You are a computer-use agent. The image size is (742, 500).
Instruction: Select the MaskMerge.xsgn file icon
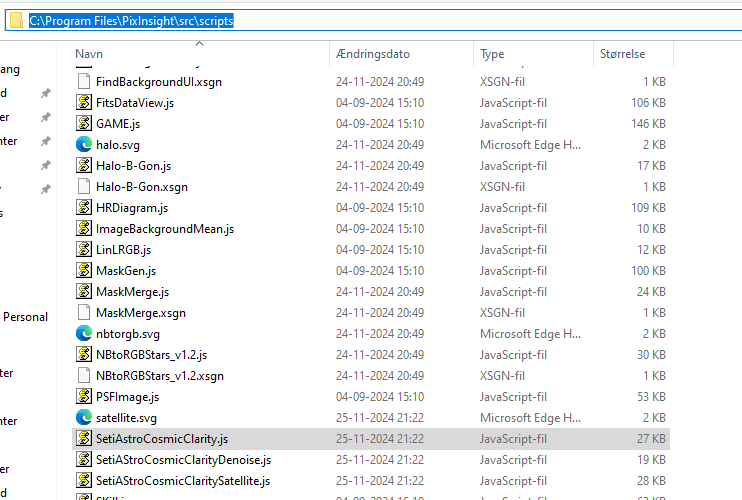pos(84,312)
